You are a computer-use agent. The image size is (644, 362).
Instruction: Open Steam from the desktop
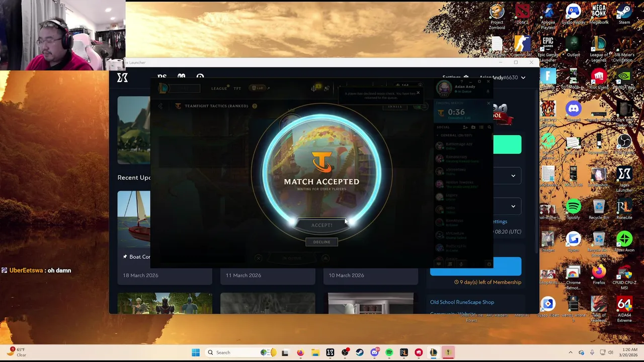coord(624,15)
